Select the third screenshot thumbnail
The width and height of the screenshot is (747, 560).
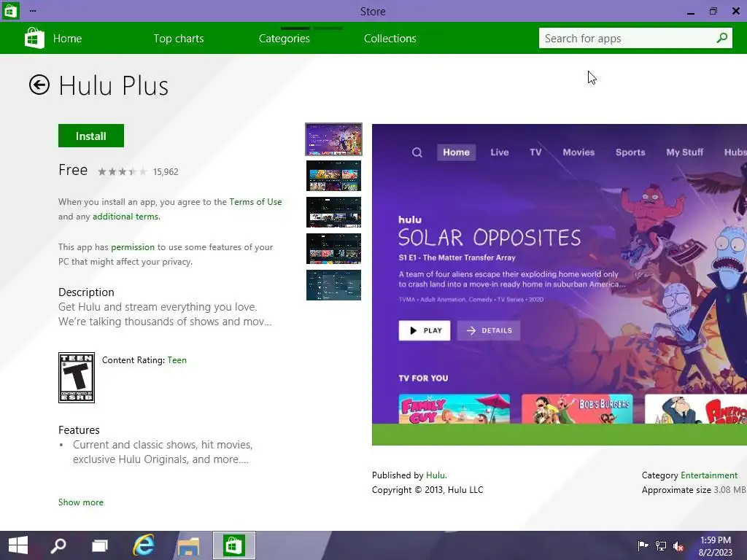(x=333, y=212)
